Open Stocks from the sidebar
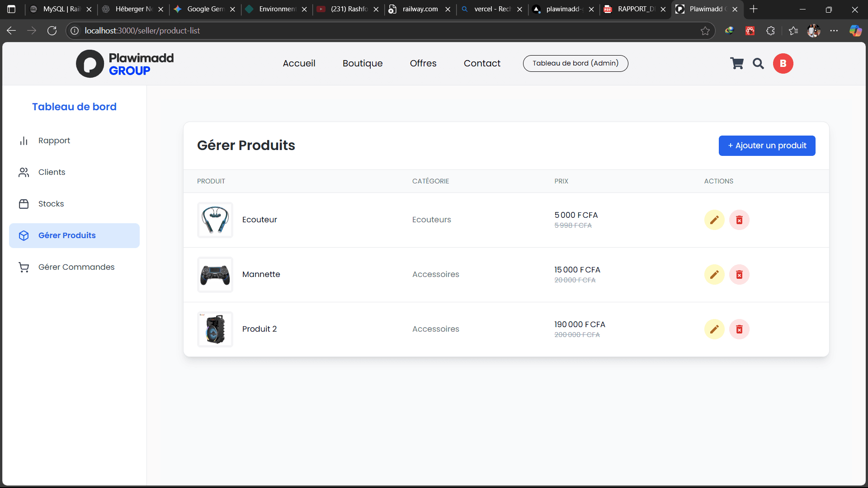Screen dimensions: 868x488 pyautogui.click(x=51, y=204)
